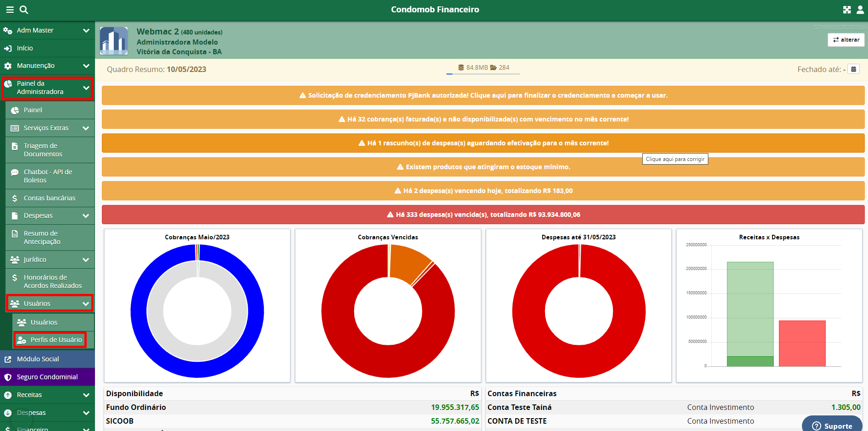Click the calendar icon beside Fechado até

(x=853, y=69)
